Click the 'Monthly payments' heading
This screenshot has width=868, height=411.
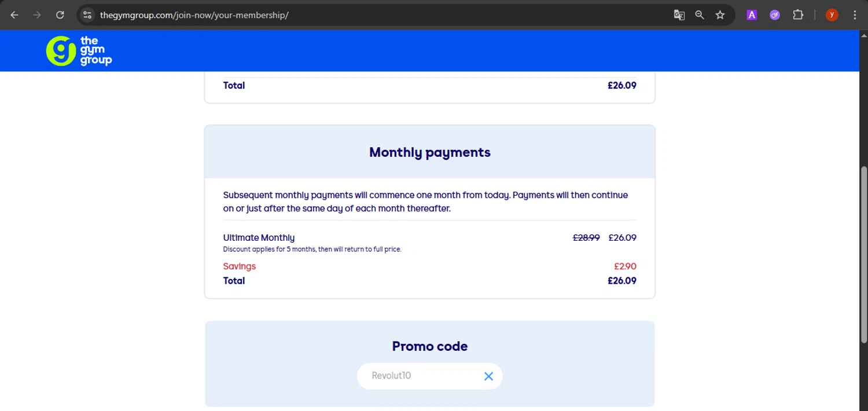[429, 152]
